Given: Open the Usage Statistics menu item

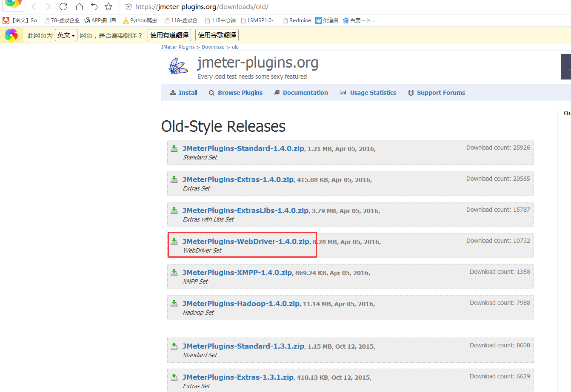Looking at the screenshot, I should pyautogui.click(x=368, y=93).
